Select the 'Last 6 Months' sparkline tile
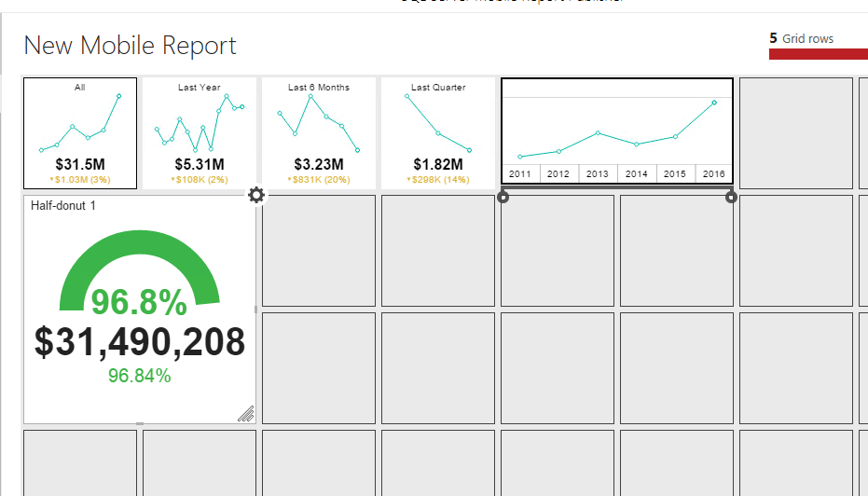The width and height of the screenshot is (868, 496). [x=319, y=132]
